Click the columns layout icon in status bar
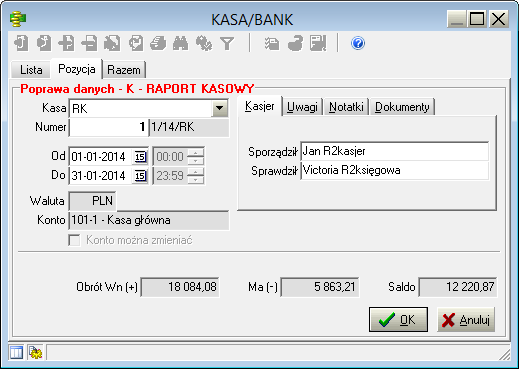This screenshot has height=369, width=519. pyautogui.click(x=16, y=352)
